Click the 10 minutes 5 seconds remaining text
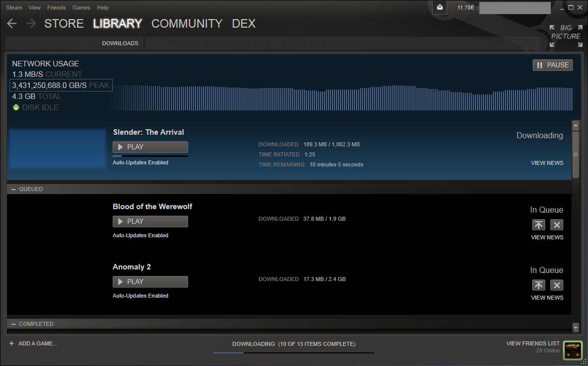 pos(336,164)
